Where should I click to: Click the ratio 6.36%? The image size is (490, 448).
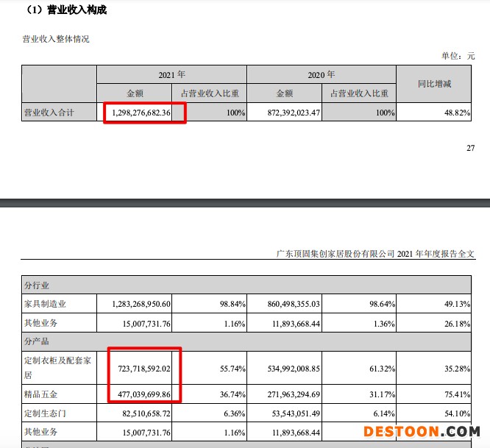(x=235, y=413)
